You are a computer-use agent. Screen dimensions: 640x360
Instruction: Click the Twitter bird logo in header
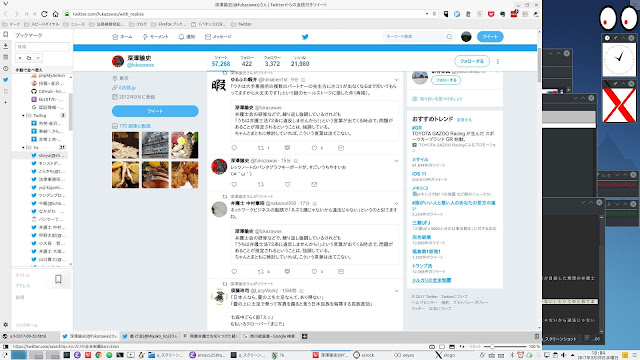(x=305, y=37)
